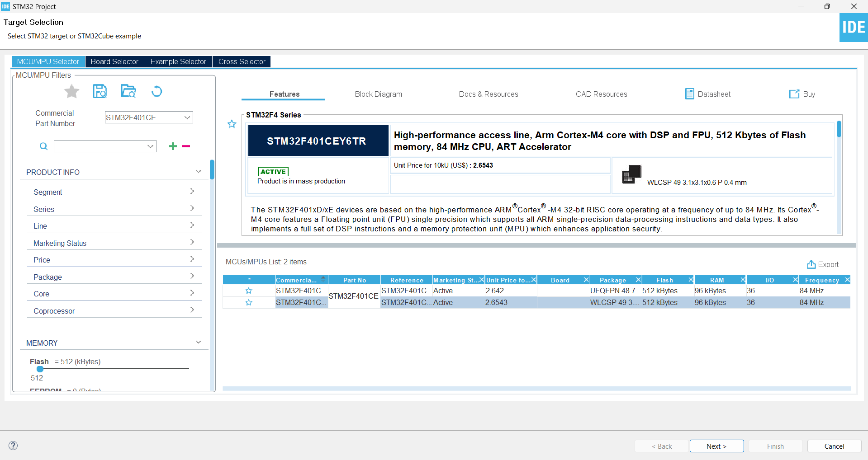This screenshot has width=868, height=460.
Task: Click the Next button
Action: 716,446
